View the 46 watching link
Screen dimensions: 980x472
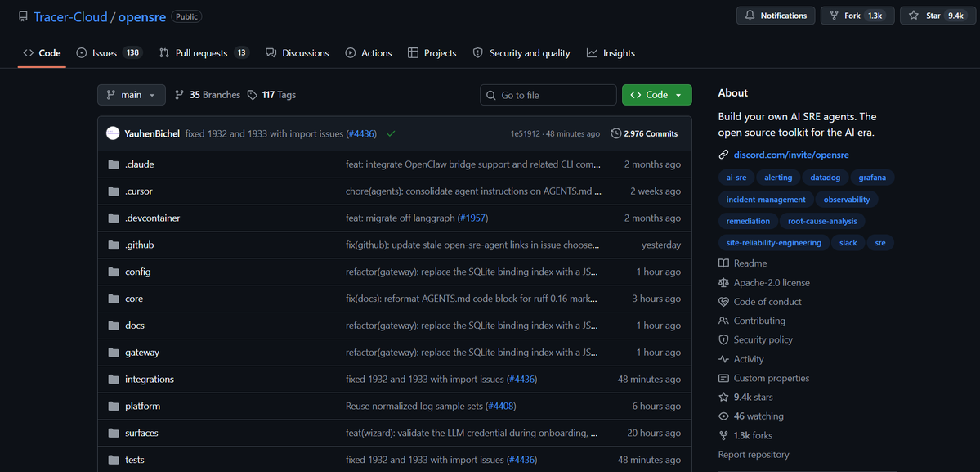coord(750,416)
